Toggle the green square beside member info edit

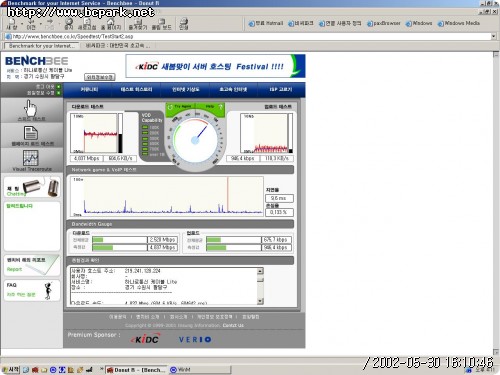point(59,93)
